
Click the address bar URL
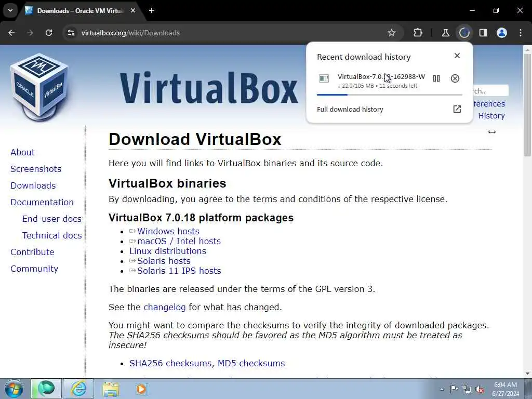tap(130, 33)
